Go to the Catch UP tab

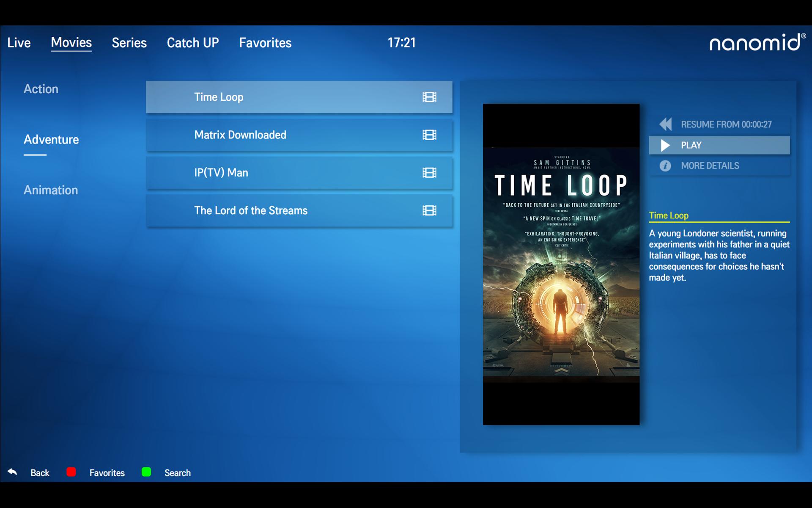click(193, 43)
